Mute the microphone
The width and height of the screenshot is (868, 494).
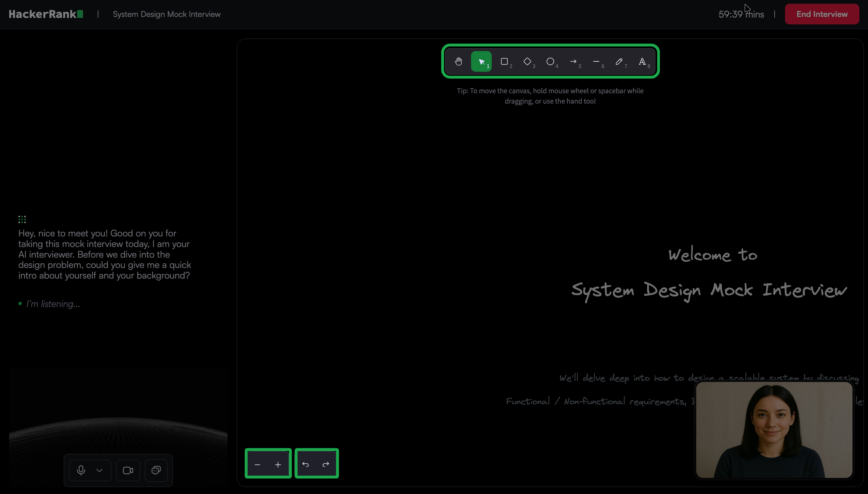pos(81,470)
